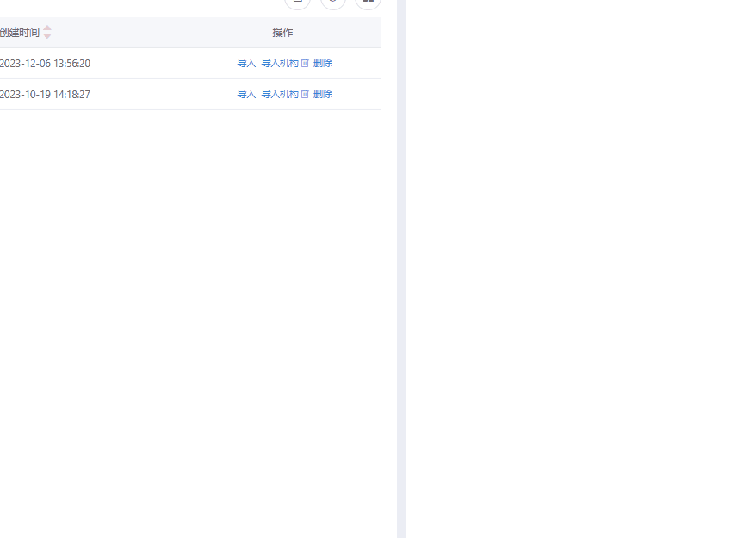Viewport: 756px width, 538px height.
Task: Open 导入机构 link on the 2023-10-19 row
Action: click(x=278, y=94)
